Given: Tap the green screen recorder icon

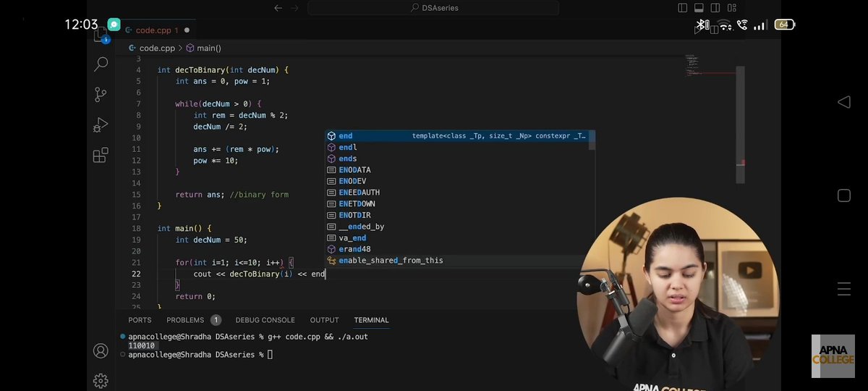Looking at the screenshot, I should (x=114, y=24).
